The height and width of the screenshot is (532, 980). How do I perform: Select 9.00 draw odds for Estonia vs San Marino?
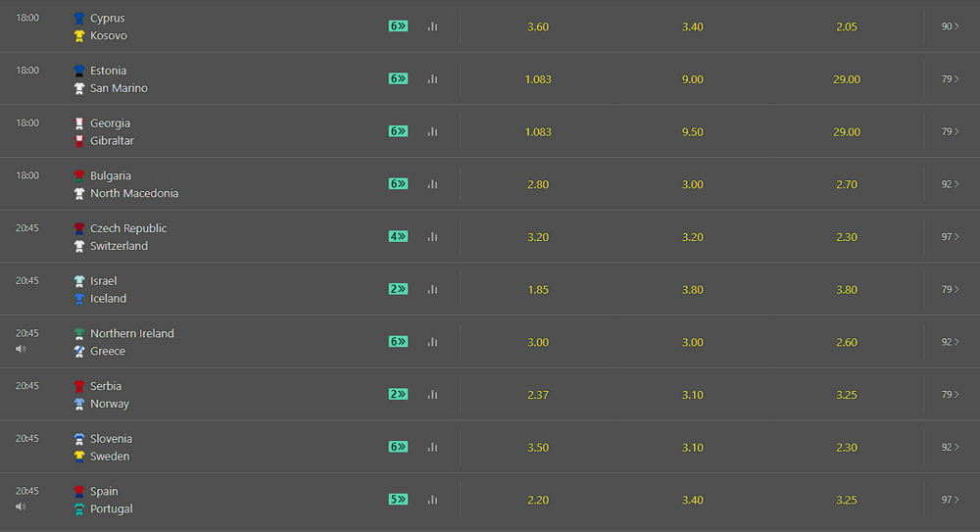point(693,79)
